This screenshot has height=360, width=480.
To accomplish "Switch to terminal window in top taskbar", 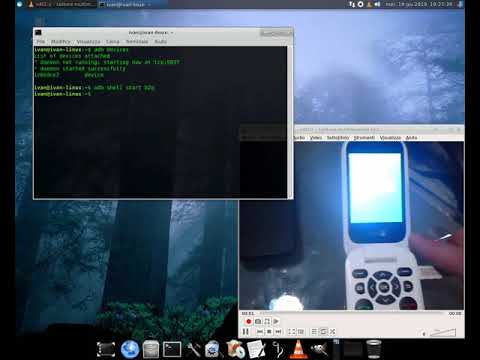I will [x=132, y=4].
